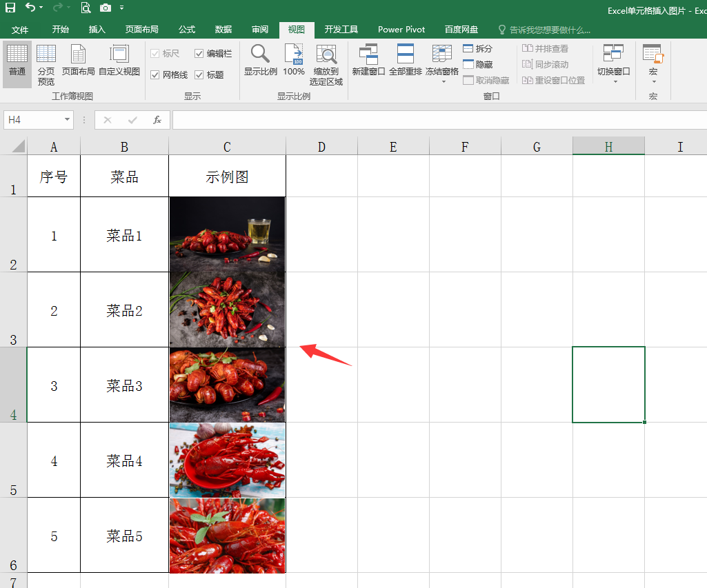707x588 pixels.
Task: Select the crayfish image in row 5
Action: point(227,460)
